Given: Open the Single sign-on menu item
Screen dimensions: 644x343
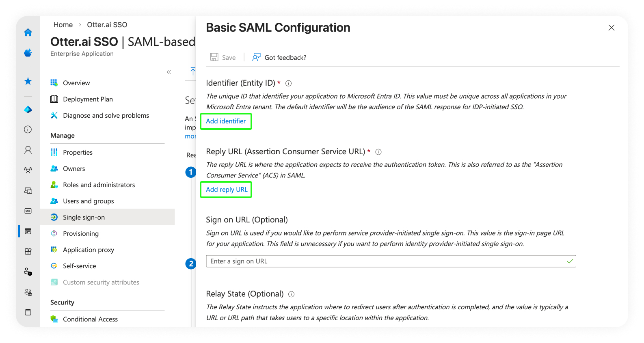Looking at the screenshot, I should point(84,218).
